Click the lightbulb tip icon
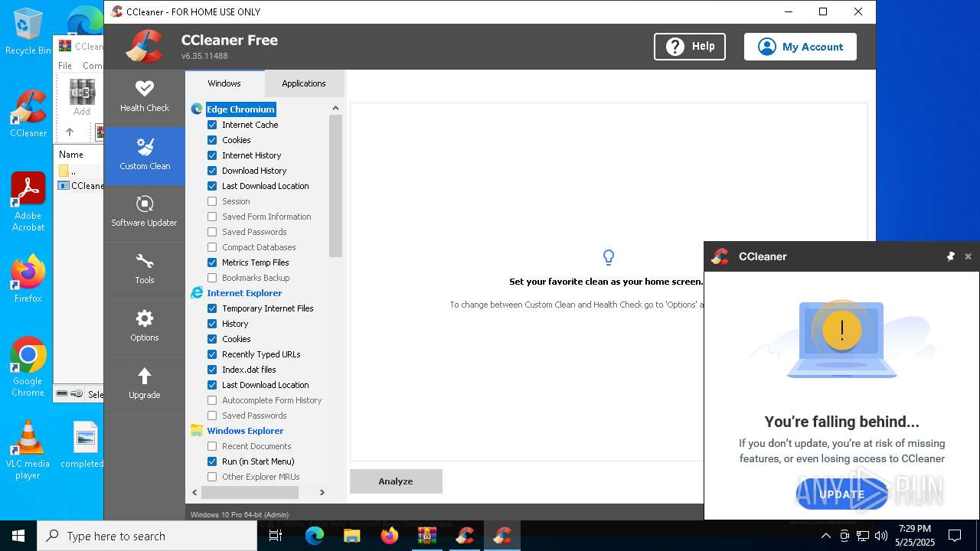Viewport: 980px width, 551px height. click(x=609, y=257)
